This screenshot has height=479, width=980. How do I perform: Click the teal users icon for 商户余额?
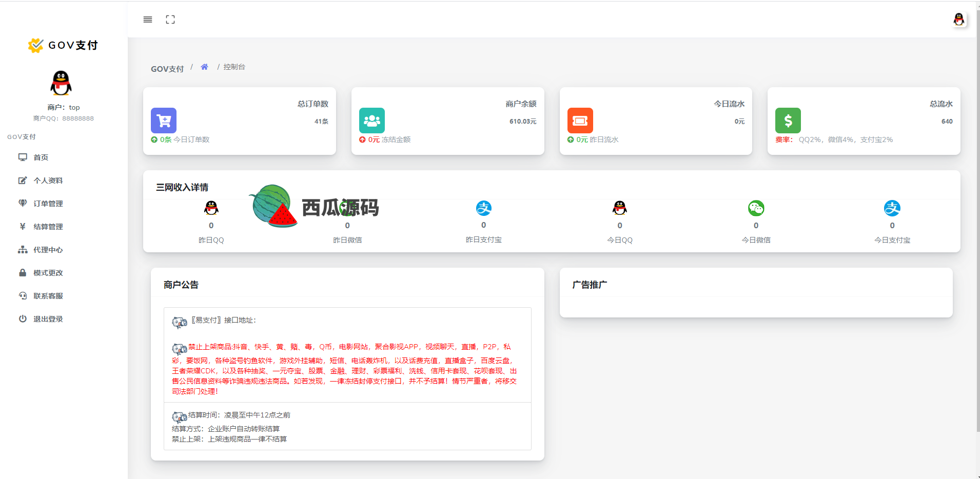[372, 121]
